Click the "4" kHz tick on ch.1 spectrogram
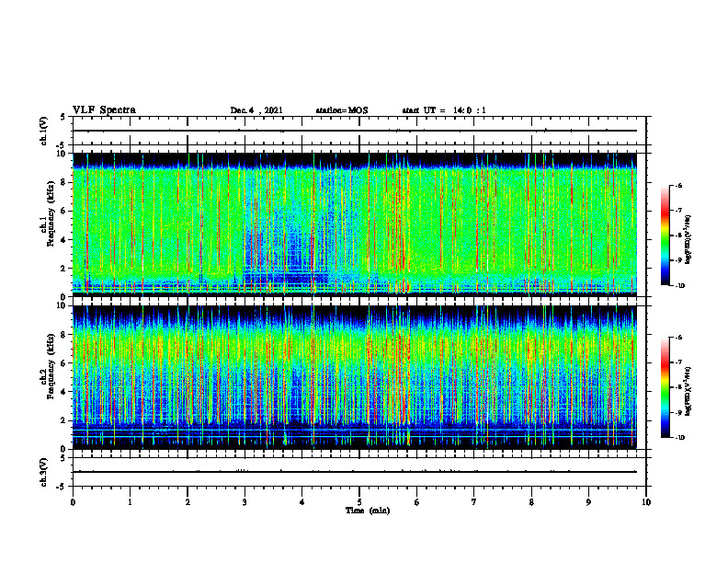 point(64,240)
